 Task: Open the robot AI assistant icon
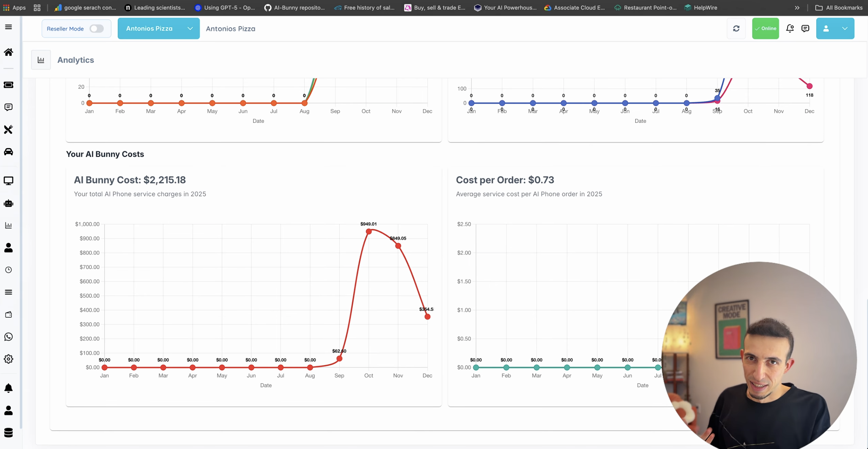[x=8, y=203]
